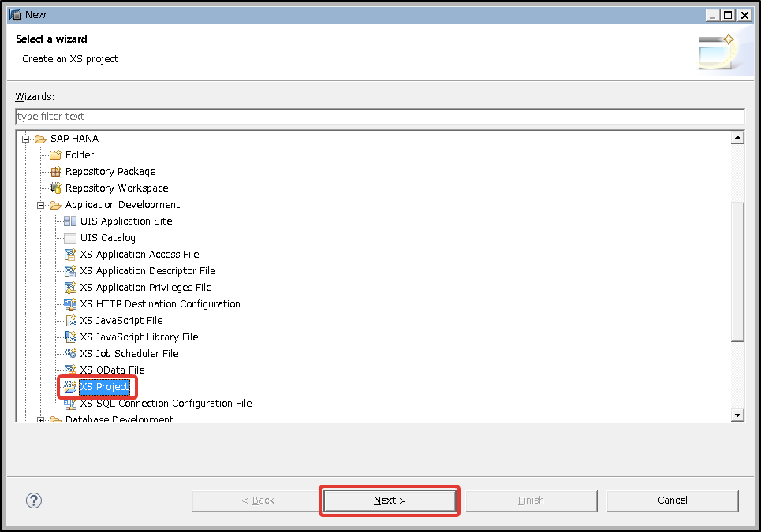Click the scrollbar up arrow
761x532 pixels.
pyautogui.click(x=737, y=138)
